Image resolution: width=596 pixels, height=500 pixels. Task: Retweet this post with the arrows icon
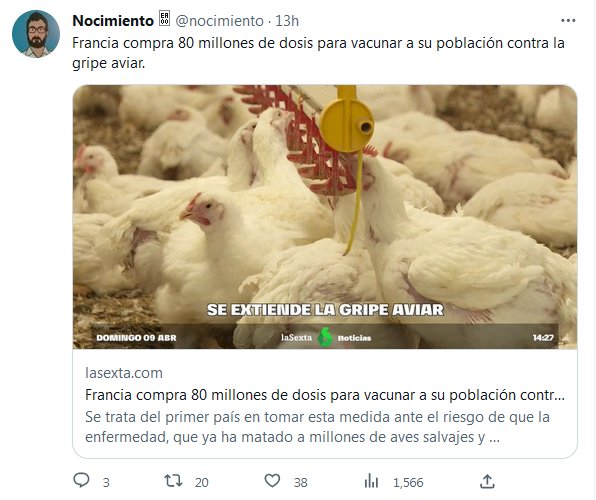(x=173, y=481)
